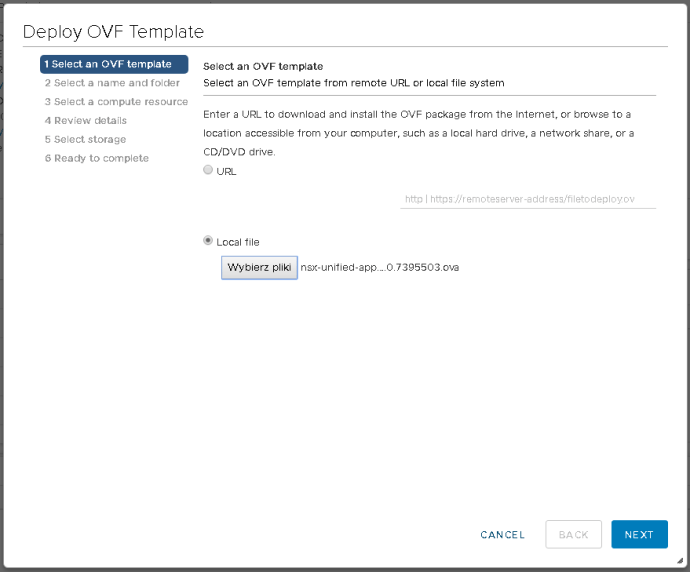690x572 pixels.
Task: Go to step 2 Select a name and folder
Action: pos(111,83)
